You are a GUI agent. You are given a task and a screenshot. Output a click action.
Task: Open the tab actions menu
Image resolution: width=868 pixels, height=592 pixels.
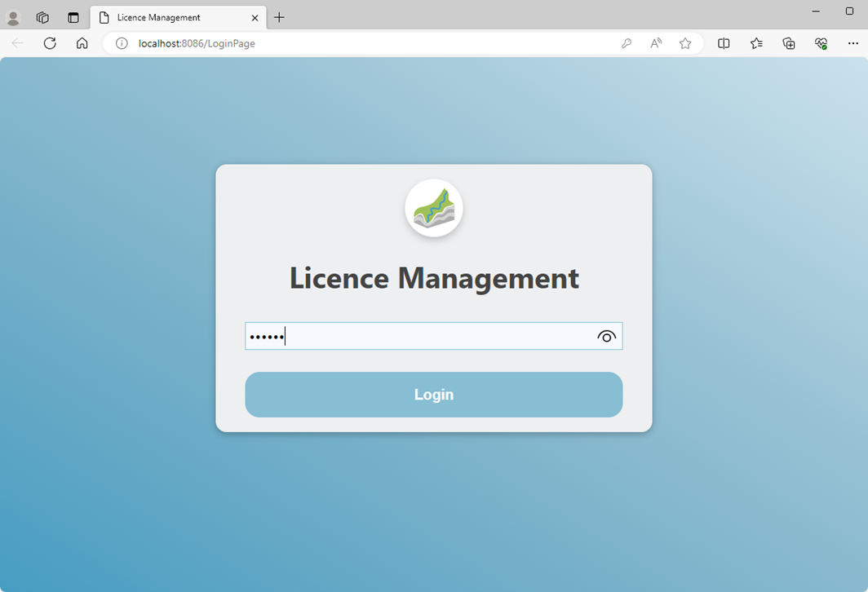coord(73,17)
